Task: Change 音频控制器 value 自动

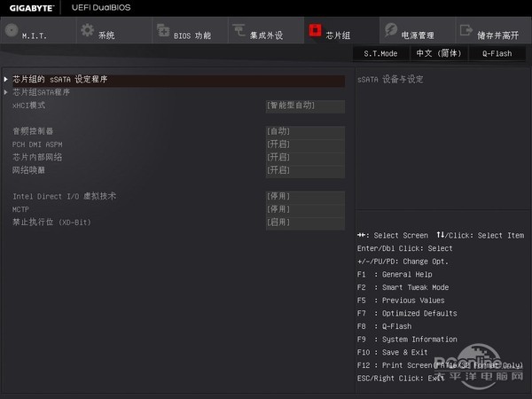Action: (305, 131)
